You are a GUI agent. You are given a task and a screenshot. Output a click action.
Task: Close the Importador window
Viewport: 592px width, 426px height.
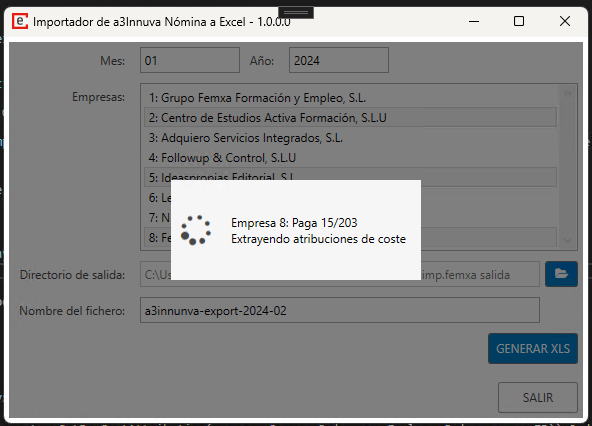click(x=565, y=22)
